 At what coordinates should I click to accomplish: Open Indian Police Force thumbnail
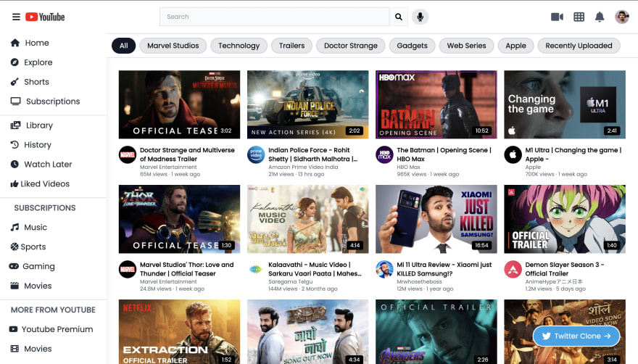(x=308, y=104)
